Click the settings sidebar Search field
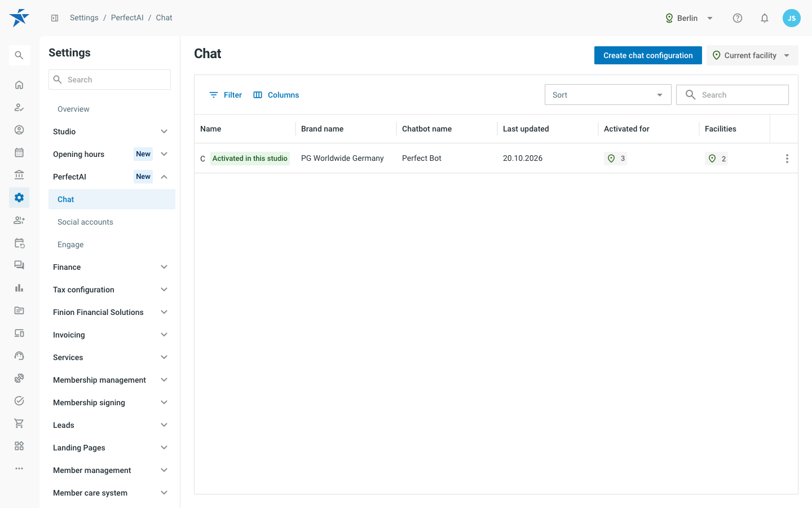Viewport: 812px width, 508px height. (109, 80)
